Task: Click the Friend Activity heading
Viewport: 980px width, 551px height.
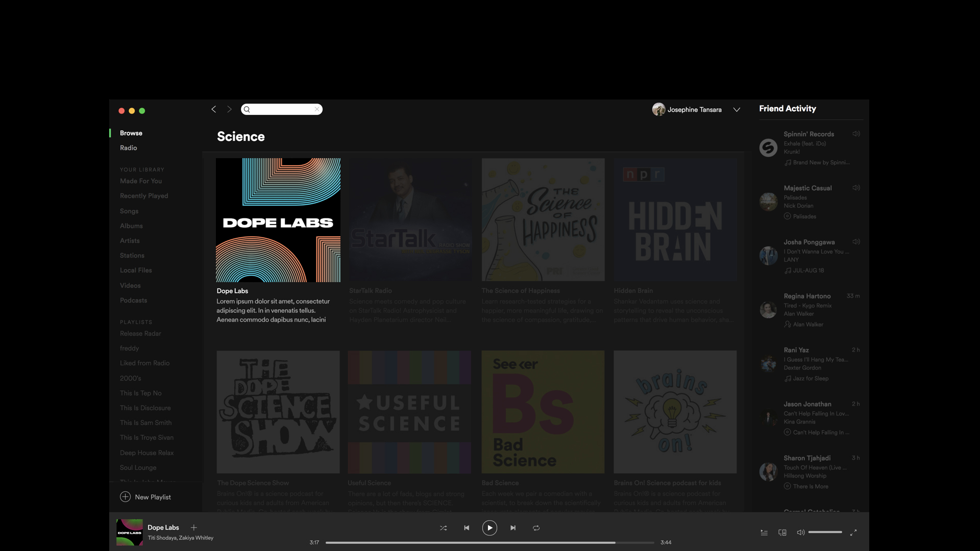Action: coord(788,109)
